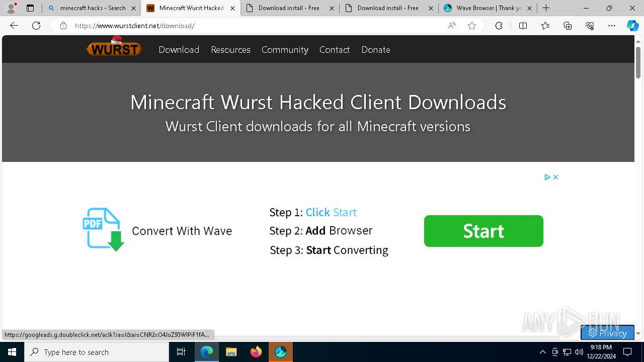Open the notifications center icon
644x362 pixels.
(x=627, y=352)
